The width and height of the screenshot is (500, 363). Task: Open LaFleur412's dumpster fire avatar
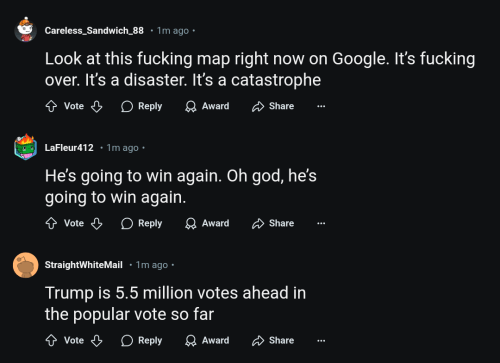26,147
